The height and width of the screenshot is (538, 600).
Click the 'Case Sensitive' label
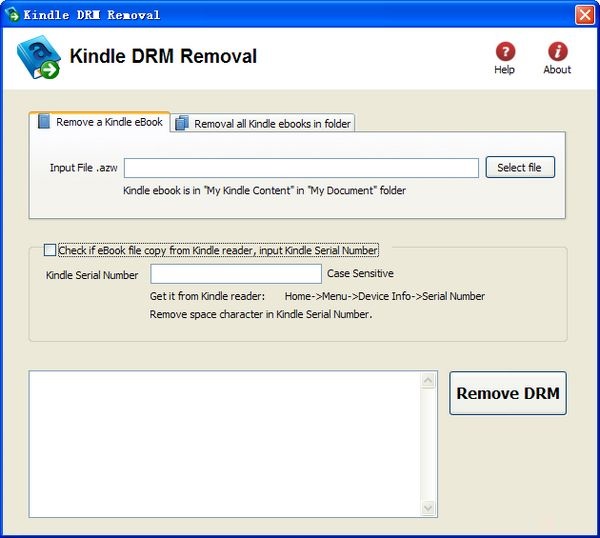360,273
